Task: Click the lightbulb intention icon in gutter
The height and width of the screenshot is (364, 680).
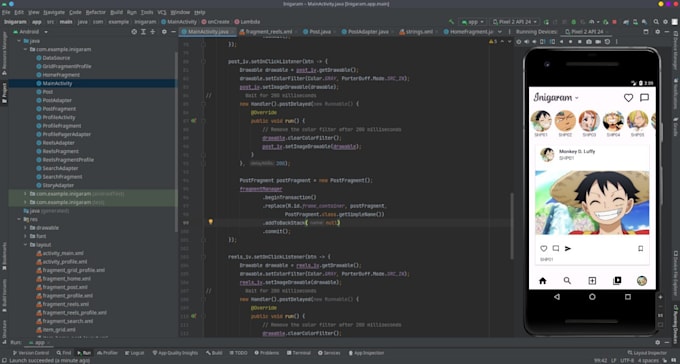Action: coord(211,222)
